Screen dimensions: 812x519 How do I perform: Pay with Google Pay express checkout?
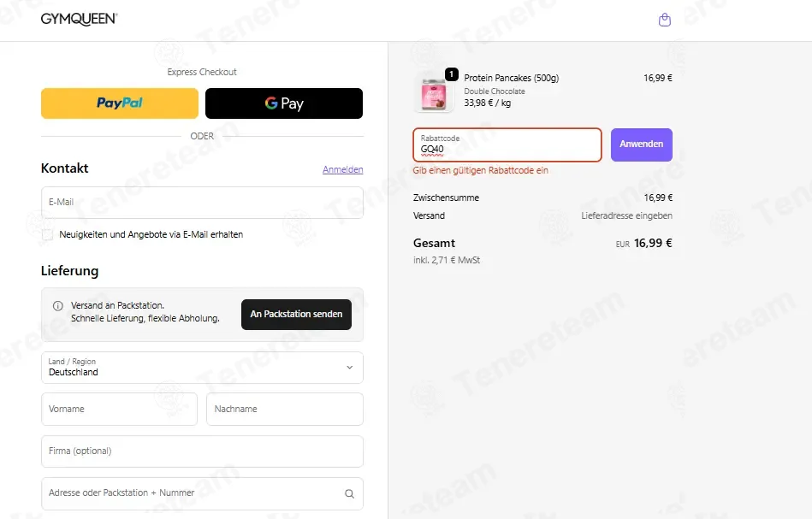[x=284, y=103]
